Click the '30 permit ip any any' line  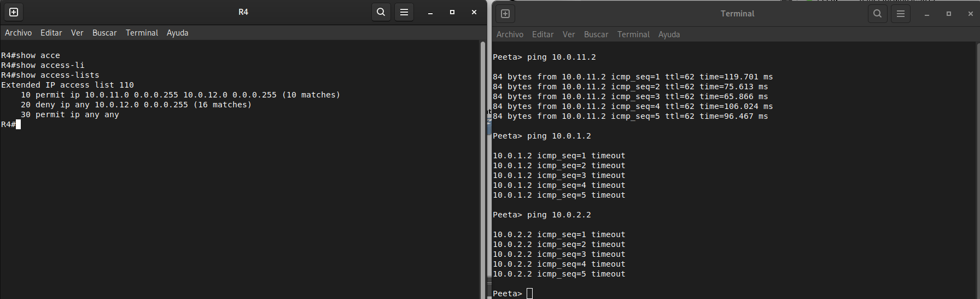coord(70,114)
